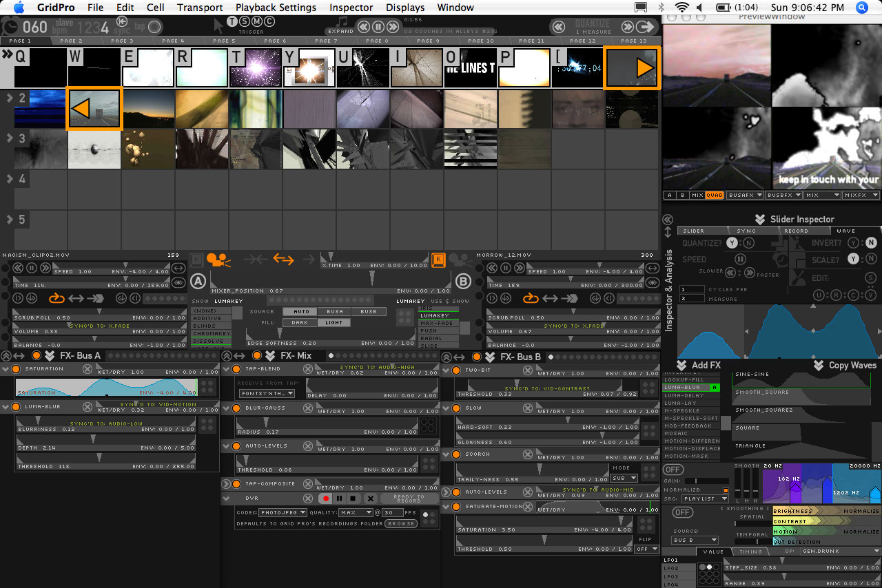Open the Quality MAX dropdown
882x588 pixels.
[x=356, y=513]
